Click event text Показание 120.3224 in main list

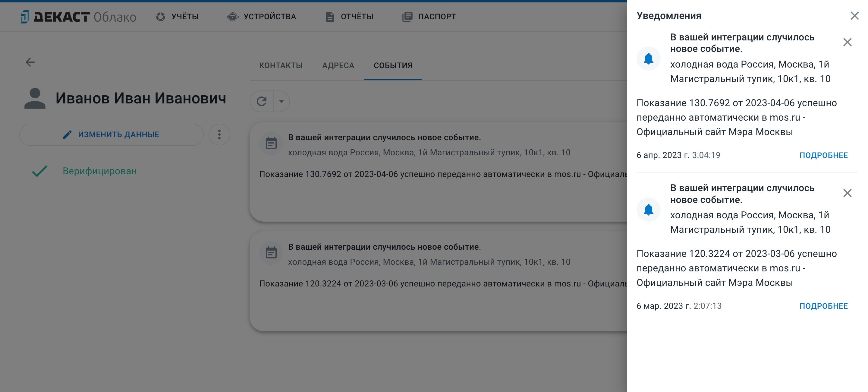click(x=443, y=284)
